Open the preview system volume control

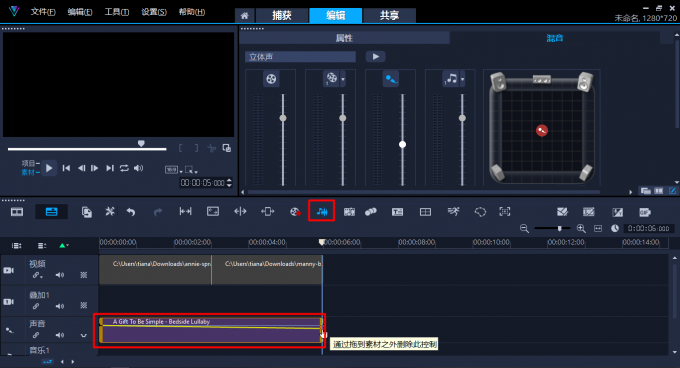pyautogui.click(x=138, y=168)
